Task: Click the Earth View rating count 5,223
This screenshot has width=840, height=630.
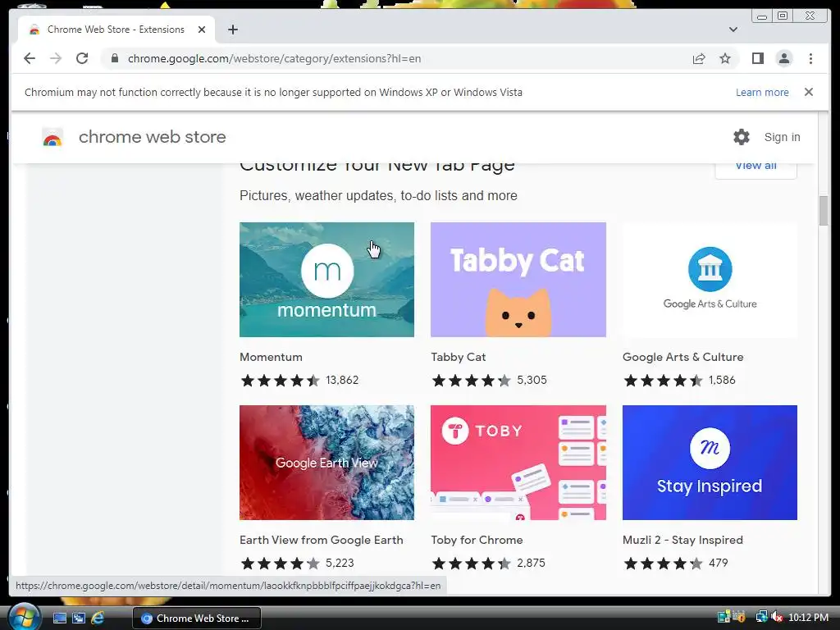Action: [340, 563]
